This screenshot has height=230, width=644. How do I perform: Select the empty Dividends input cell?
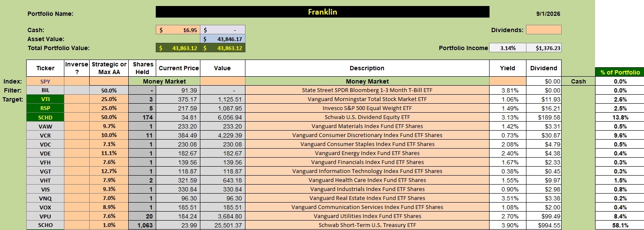point(544,30)
